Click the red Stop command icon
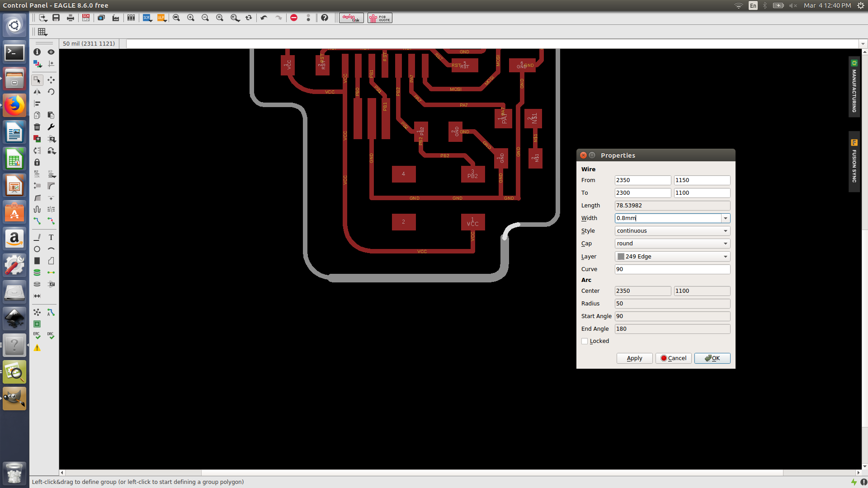Viewport: 868px width, 488px height. (x=294, y=18)
